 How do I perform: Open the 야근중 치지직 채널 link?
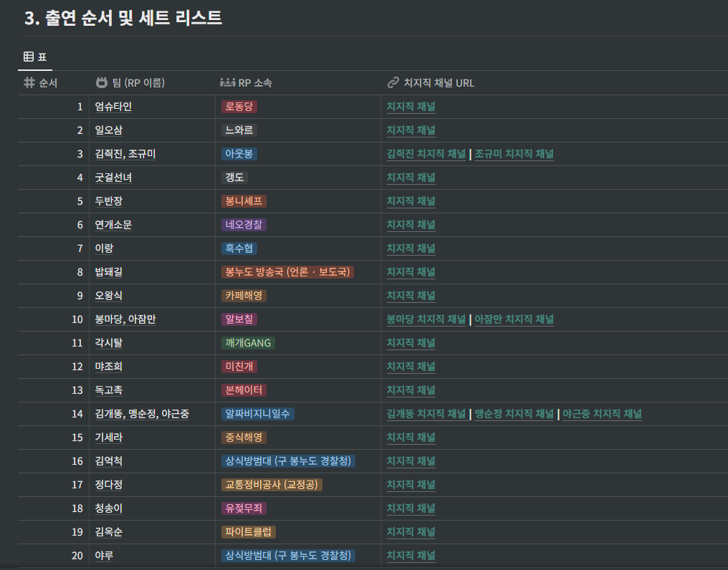(602, 414)
